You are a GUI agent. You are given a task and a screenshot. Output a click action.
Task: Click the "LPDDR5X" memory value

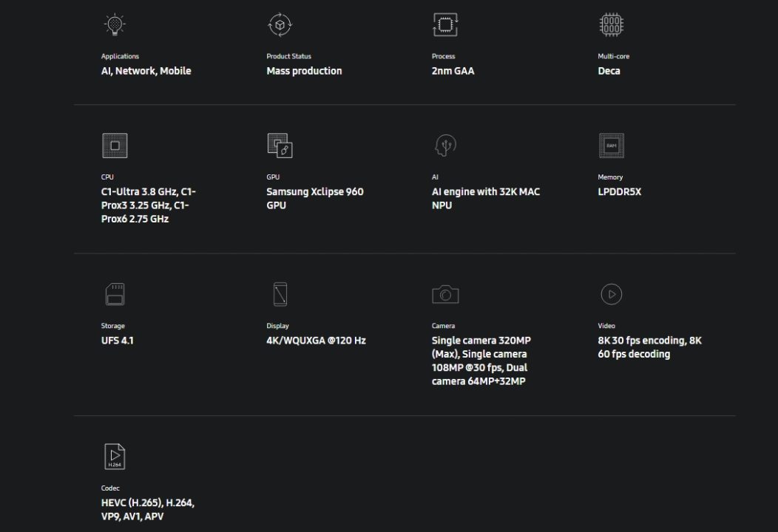tap(620, 191)
